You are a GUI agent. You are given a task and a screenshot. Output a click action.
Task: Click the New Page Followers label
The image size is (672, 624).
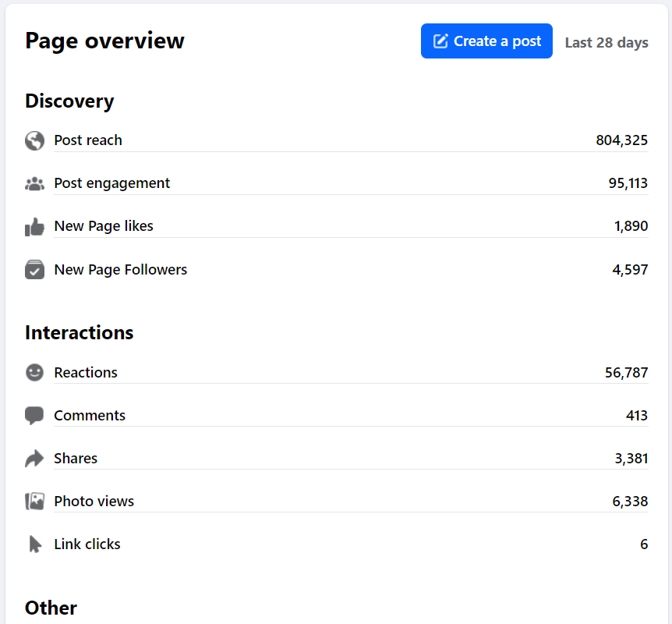point(121,270)
